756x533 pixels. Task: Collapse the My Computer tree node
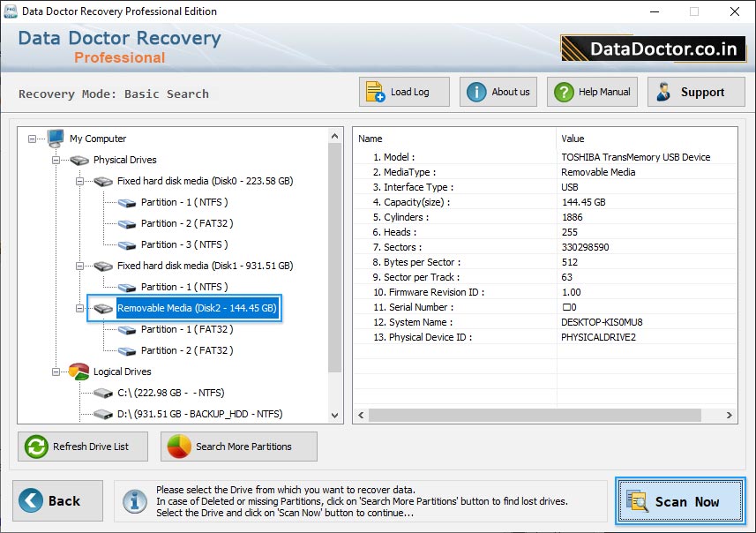point(33,139)
